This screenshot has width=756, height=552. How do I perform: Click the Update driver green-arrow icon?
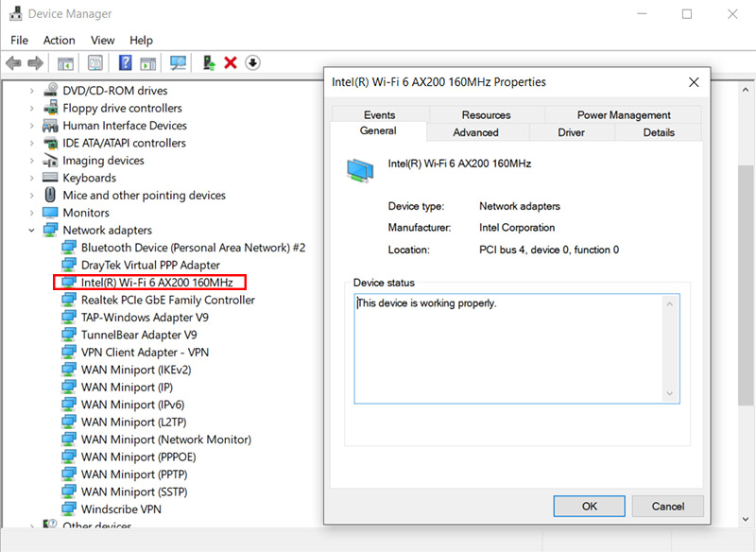point(209,62)
